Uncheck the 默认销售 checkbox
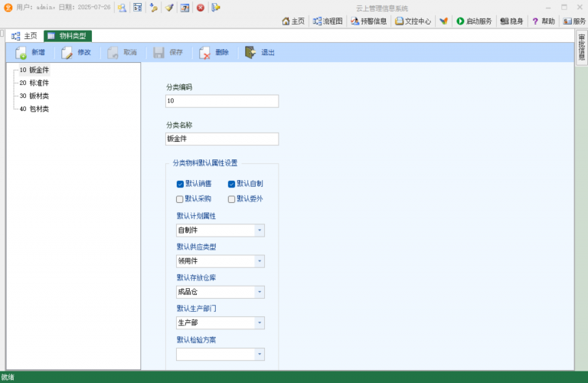The image size is (588, 383). point(180,184)
